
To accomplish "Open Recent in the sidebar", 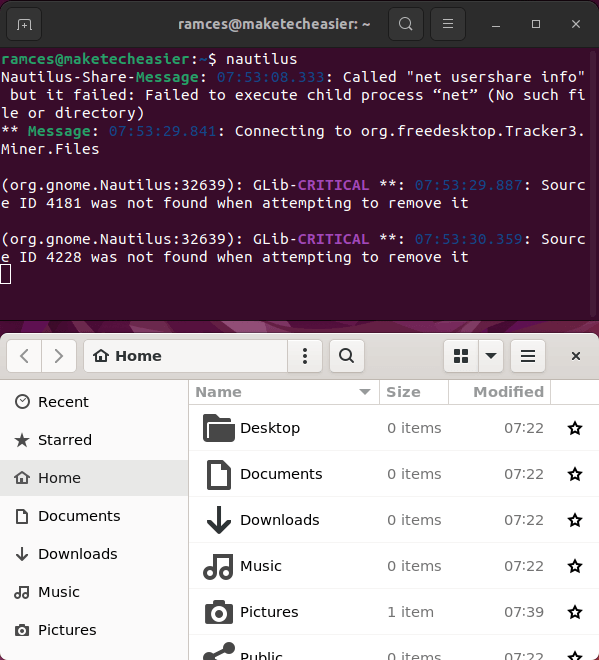I will [94, 402].
